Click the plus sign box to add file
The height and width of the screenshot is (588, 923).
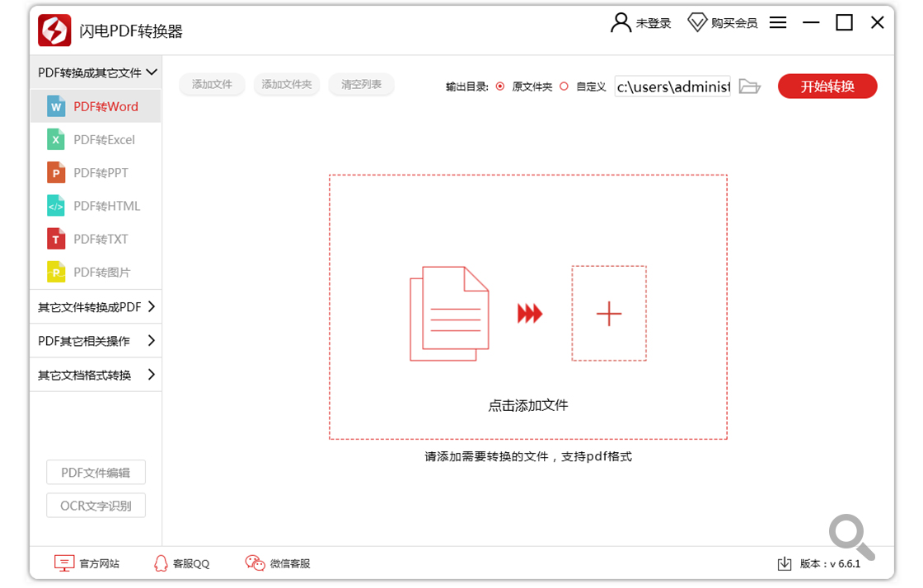click(x=609, y=314)
